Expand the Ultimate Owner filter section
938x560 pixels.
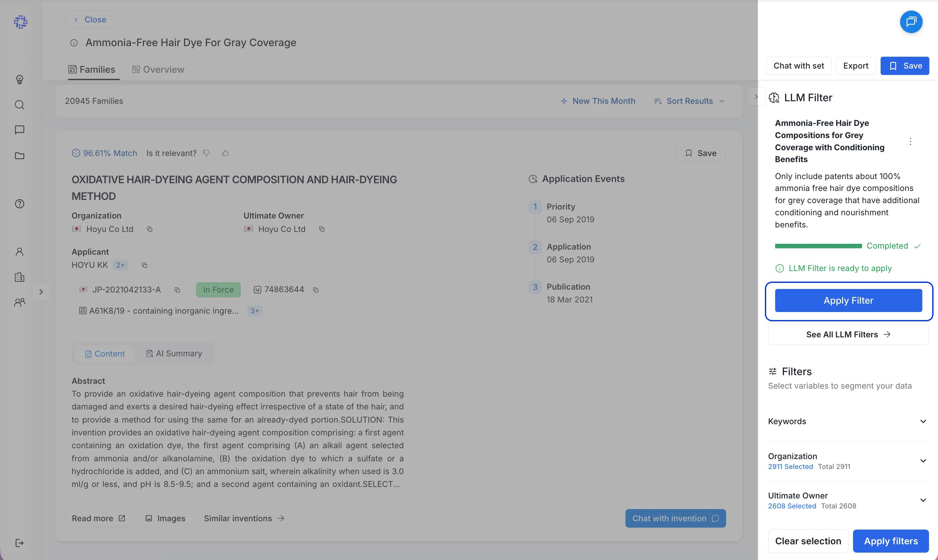[848, 500]
